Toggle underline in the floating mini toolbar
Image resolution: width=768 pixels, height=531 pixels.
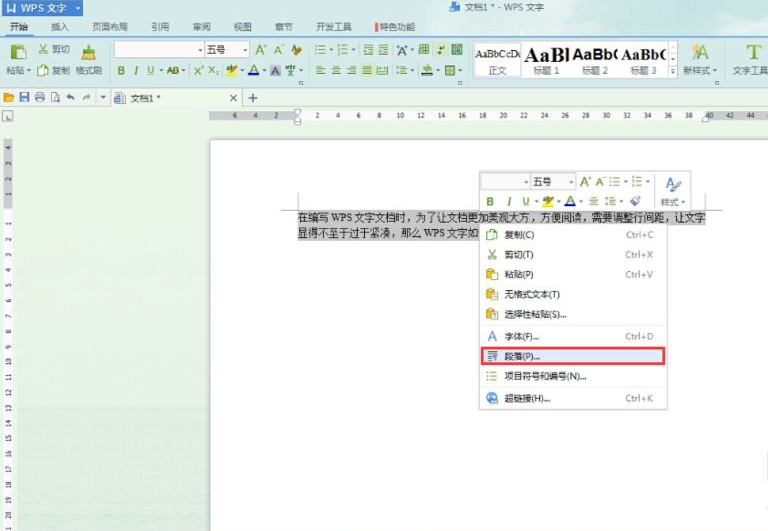point(526,201)
